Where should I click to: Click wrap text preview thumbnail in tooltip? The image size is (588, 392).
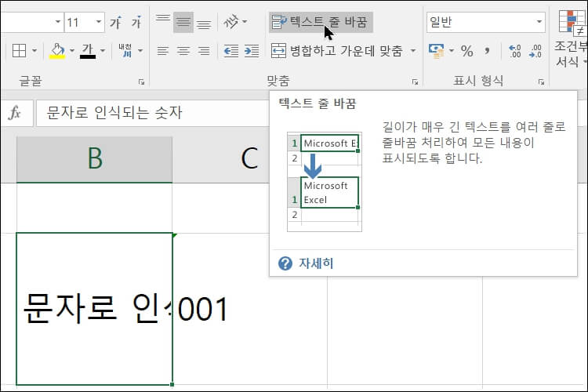click(325, 182)
